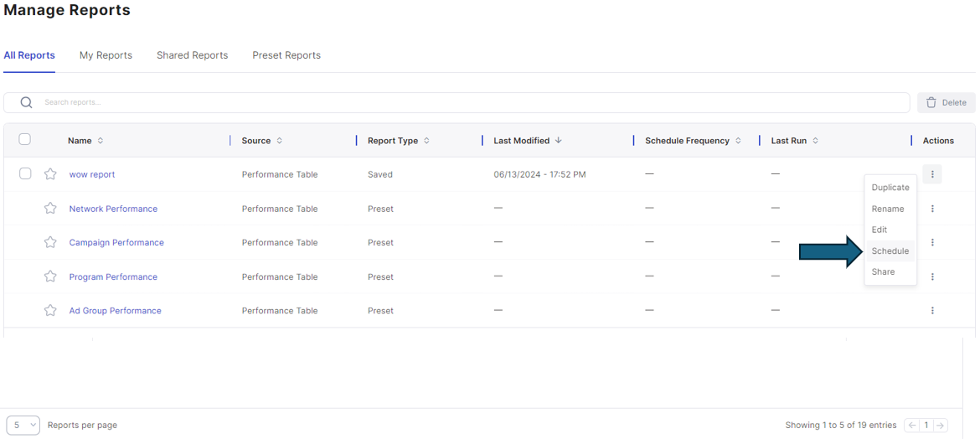Click the Actions column header
The width and height of the screenshot is (980, 439).
pyautogui.click(x=938, y=141)
